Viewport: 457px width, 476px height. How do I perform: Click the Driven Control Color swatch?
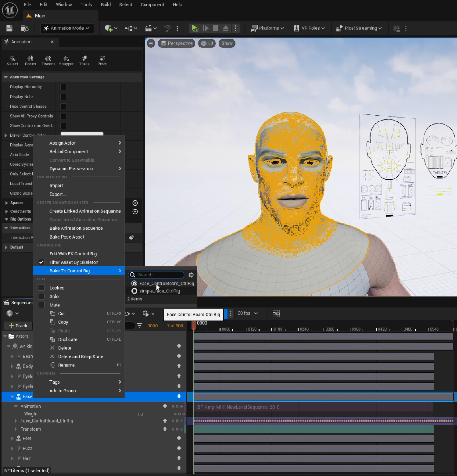(82, 134)
